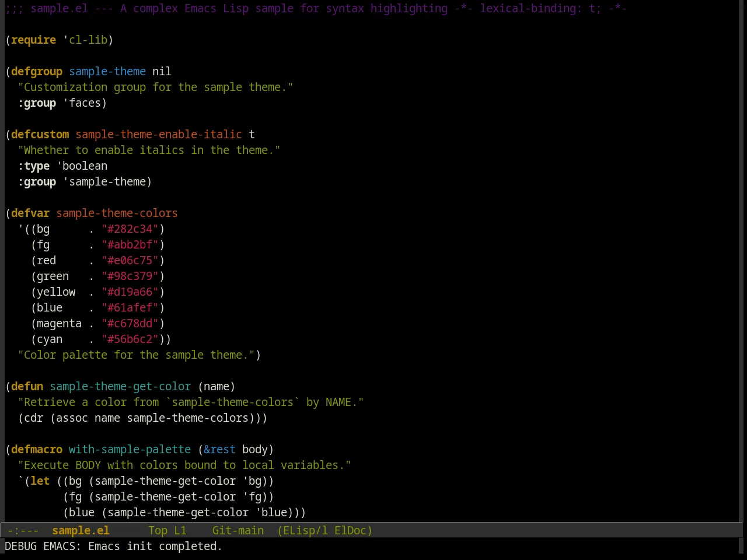Screen dimensions: 747x560
Task: Click the color string "#c678dd"
Action: pos(130,323)
